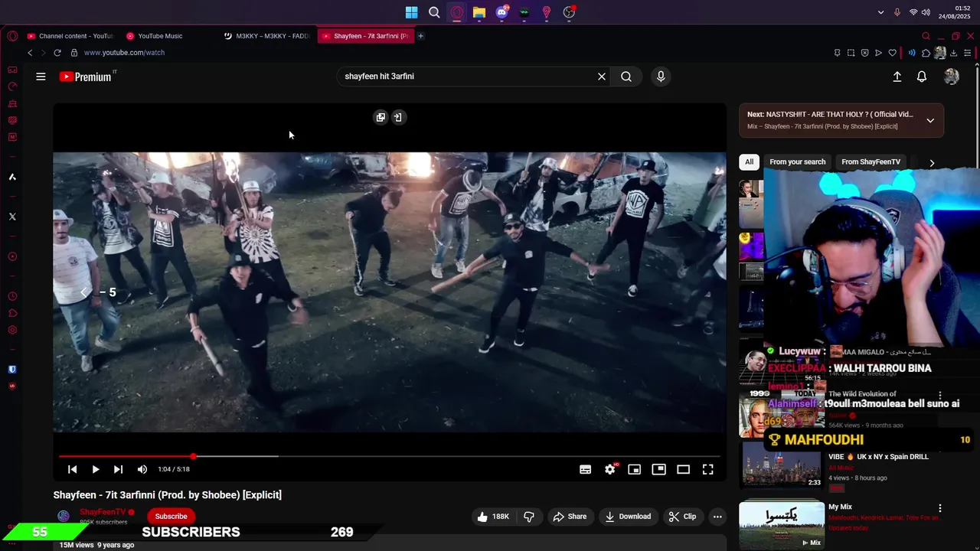Viewport: 980px width, 551px height.
Task: Play the paused video
Action: pyautogui.click(x=96, y=469)
